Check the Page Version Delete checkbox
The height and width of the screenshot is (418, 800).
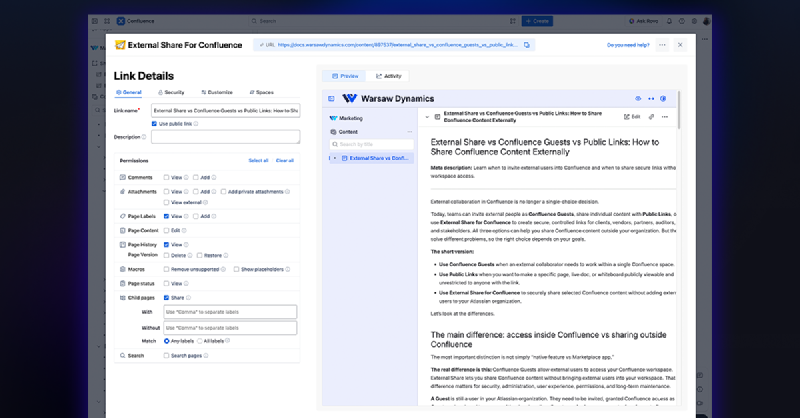(x=166, y=256)
